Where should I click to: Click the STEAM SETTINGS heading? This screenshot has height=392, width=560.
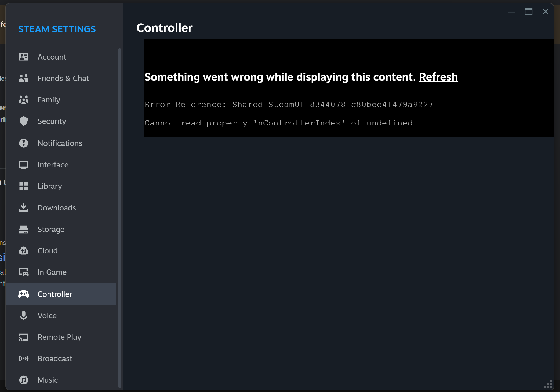57,29
